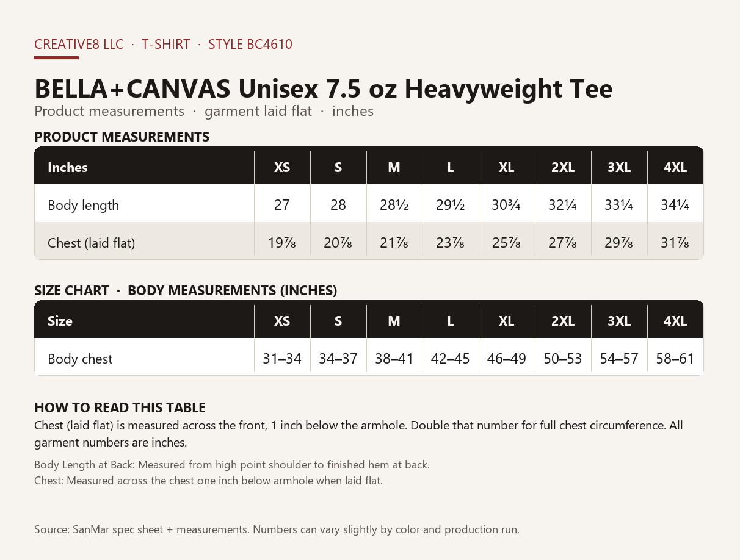The width and height of the screenshot is (740, 560).
Task: Select the 31⅞ chest value for 4XL
Action: tap(675, 243)
